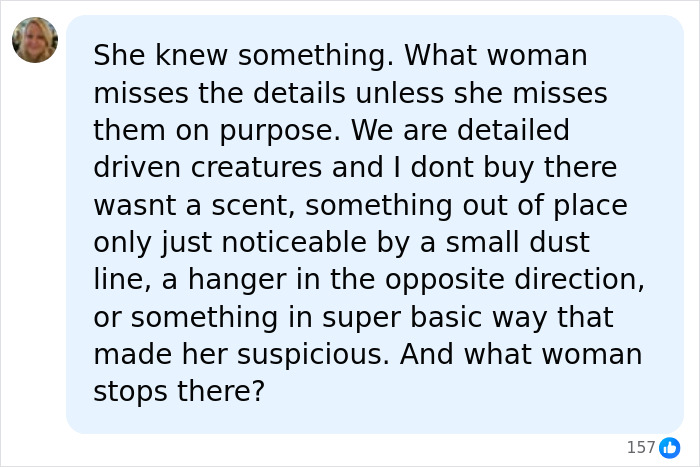Open the commenter's profile picture
Image resolution: width=700 pixels, height=467 pixels.
click(35, 40)
